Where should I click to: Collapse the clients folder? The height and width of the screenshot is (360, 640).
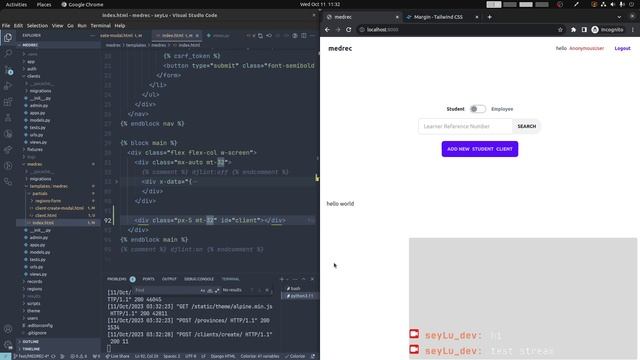pos(33,76)
